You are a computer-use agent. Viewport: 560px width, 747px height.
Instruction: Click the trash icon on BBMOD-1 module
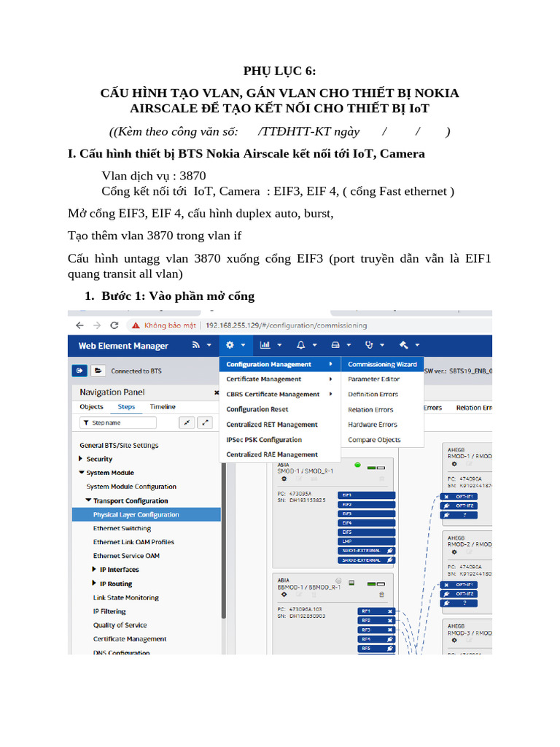click(381, 595)
